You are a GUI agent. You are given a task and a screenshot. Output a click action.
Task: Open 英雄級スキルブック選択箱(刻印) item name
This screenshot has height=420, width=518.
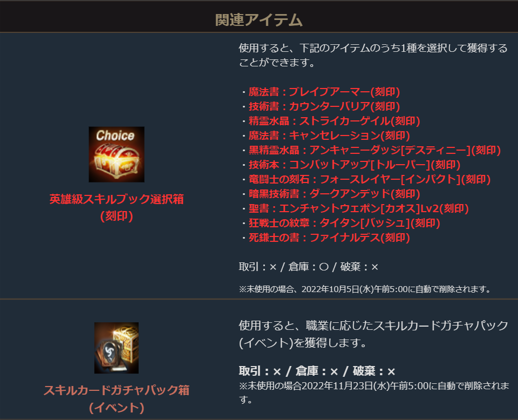[117, 207]
